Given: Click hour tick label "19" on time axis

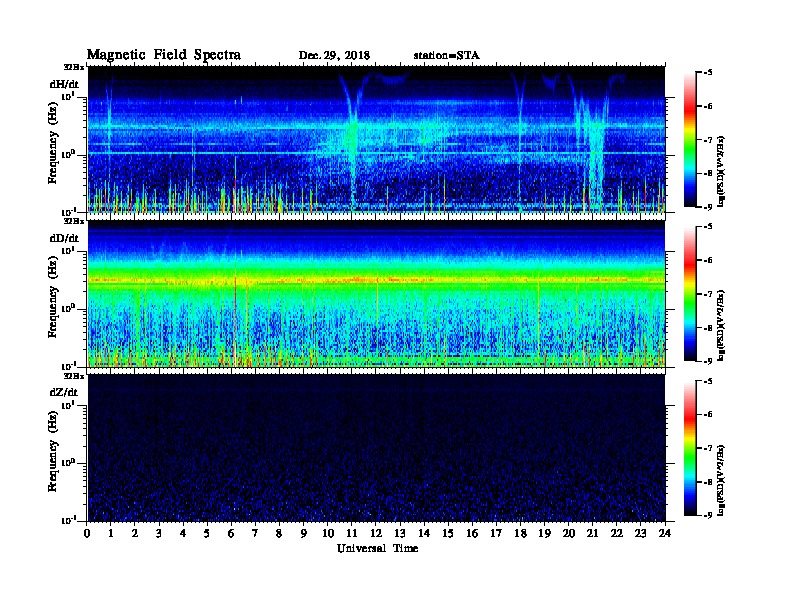Looking at the screenshot, I should coord(544,533).
